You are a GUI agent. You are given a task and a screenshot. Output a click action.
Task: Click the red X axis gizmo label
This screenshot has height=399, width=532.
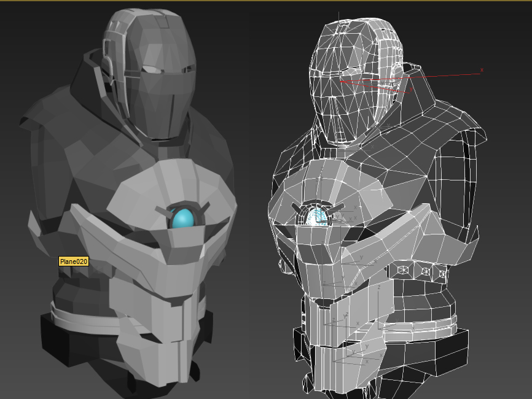pos(482,70)
